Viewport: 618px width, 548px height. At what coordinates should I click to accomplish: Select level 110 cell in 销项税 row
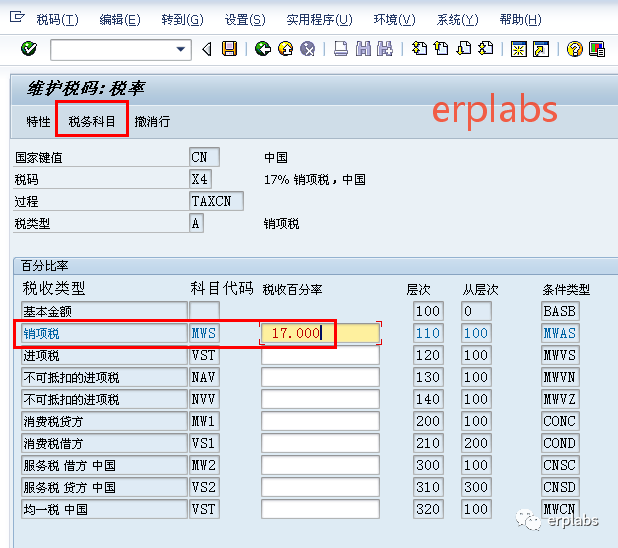click(x=428, y=333)
